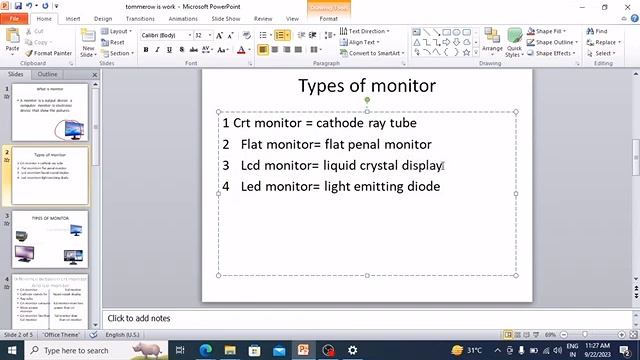Image resolution: width=640 pixels, height=360 pixels.
Task: Click the notes pane to add notes
Action: (x=367, y=318)
